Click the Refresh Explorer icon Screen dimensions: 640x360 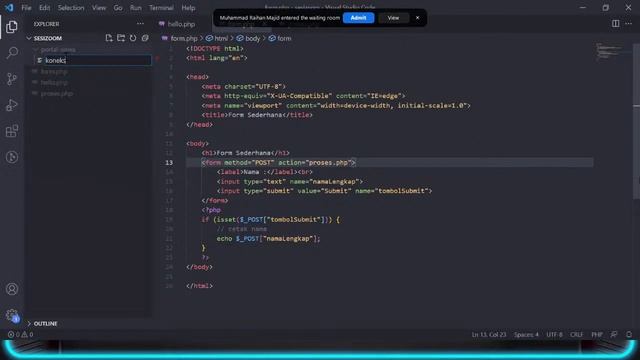(133, 38)
